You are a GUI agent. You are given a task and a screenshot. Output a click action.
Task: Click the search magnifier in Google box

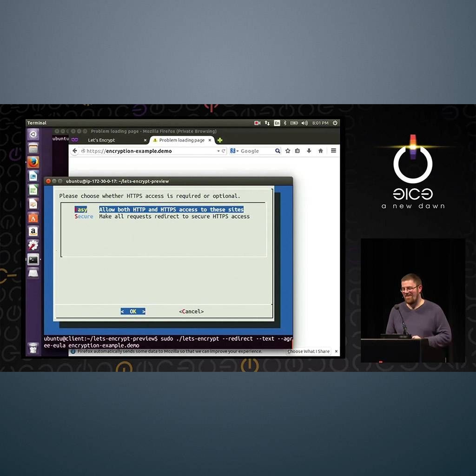point(278,151)
